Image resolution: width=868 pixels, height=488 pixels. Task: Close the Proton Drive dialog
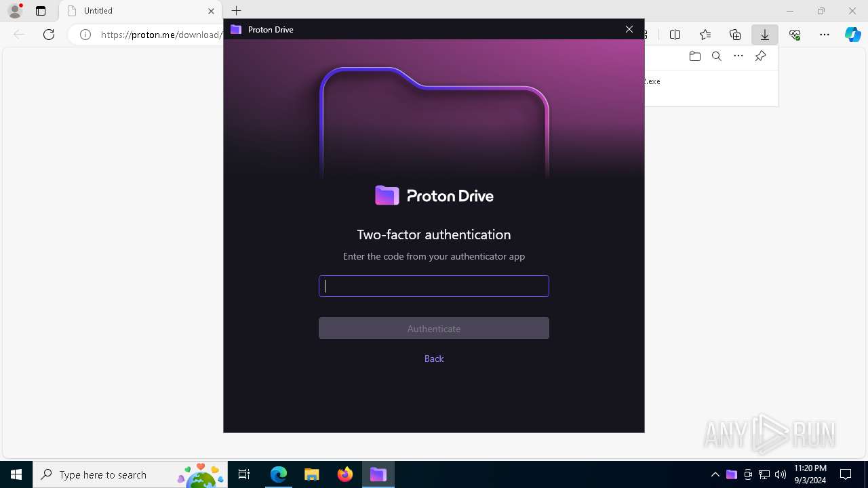(629, 29)
